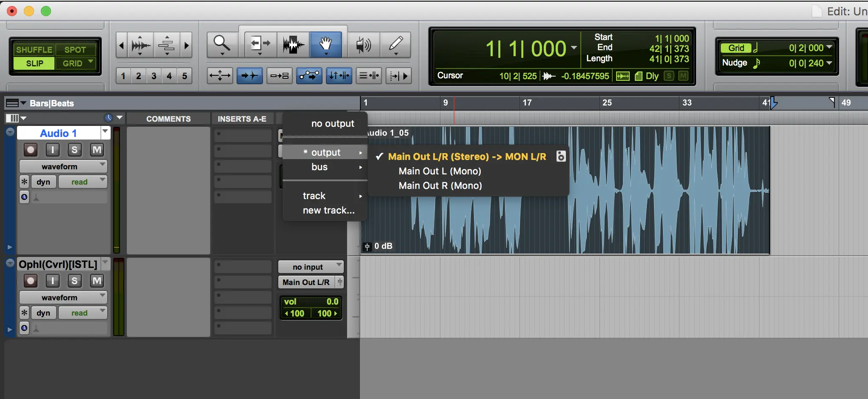Toggle Automation Follows Edit button

309,76
